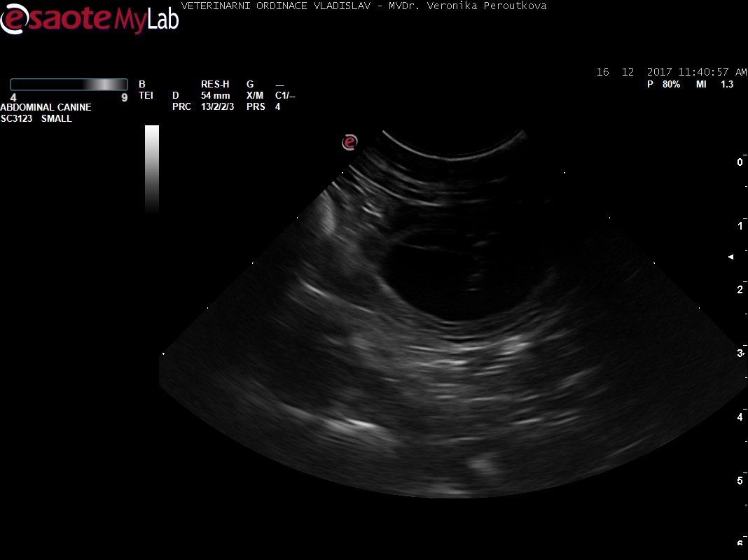Click the depth scale marker 3
Viewport: 748px width, 560px height.
(740, 353)
